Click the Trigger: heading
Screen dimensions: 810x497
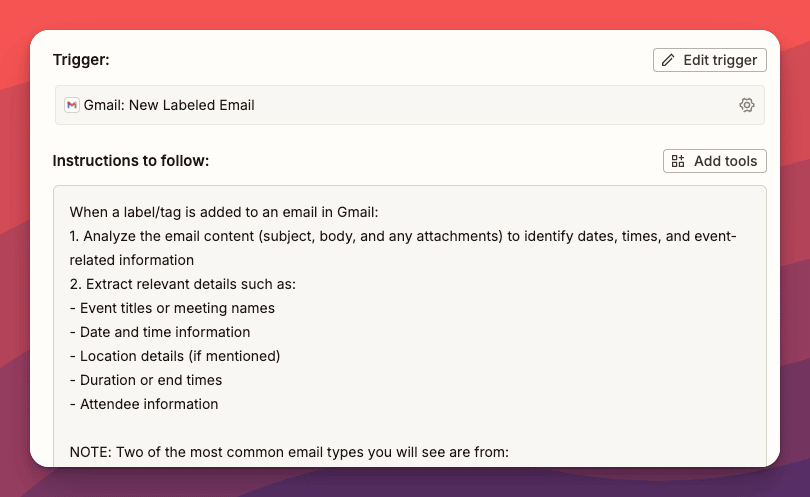pyautogui.click(x=81, y=60)
